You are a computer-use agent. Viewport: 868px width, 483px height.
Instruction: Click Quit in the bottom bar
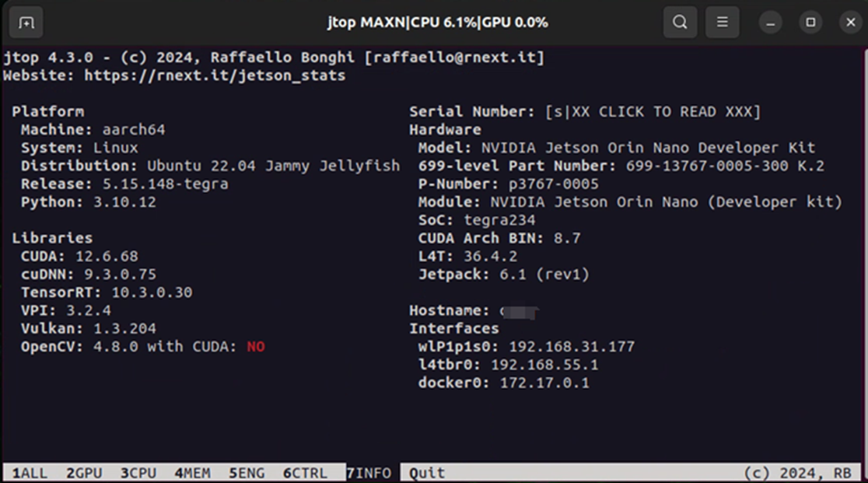point(427,474)
